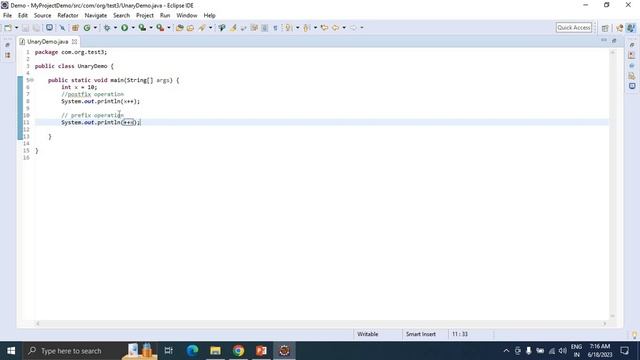Click the Forward navigation arrow icon

[x=353, y=28]
